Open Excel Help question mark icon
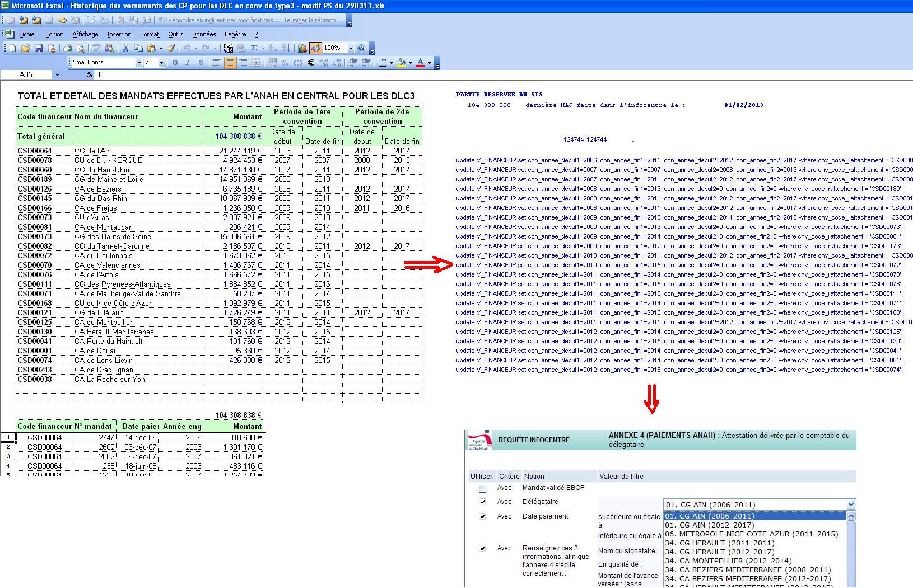This screenshot has width=913, height=588. coord(361,48)
